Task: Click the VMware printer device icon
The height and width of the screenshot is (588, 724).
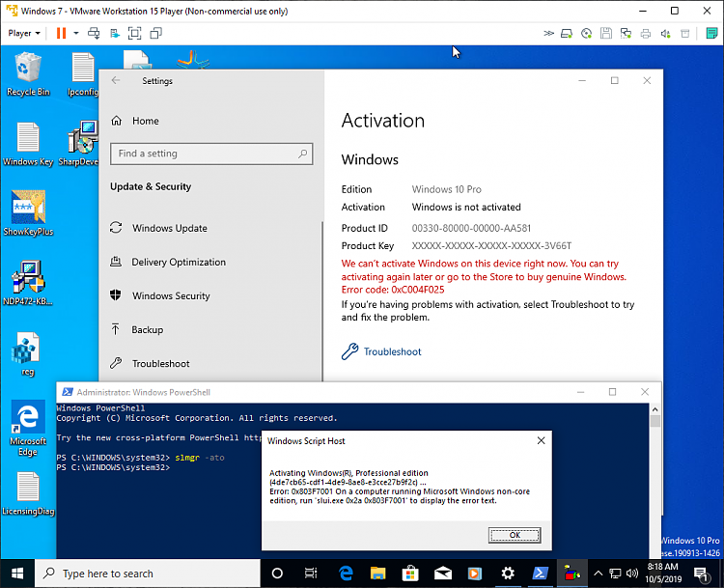Action: point(646,33)
